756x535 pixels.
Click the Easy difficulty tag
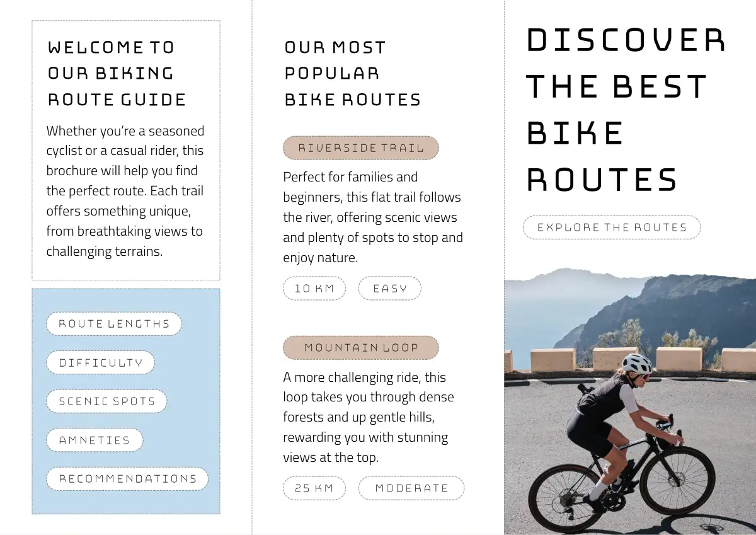pos(389,289)
